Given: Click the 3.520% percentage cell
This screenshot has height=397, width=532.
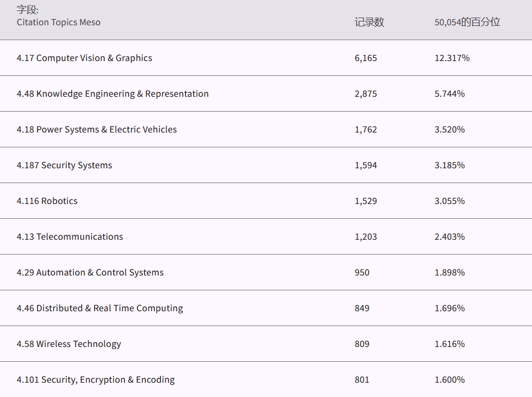Looking at the screenshot, I should 450,130.
